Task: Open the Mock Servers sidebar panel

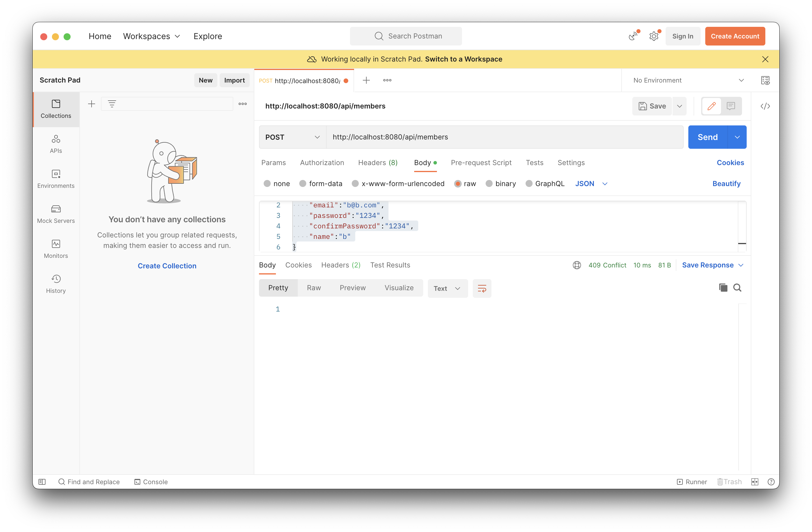Action: [x=56, y=214]
